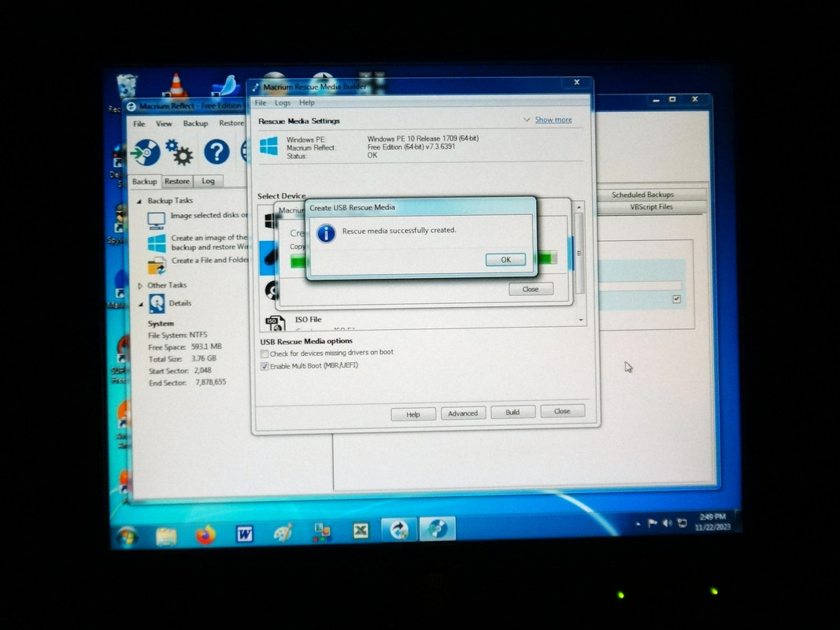840x630 pixels.
Task: Switch to the Backup tab in Macrium Reflect
Action: pyautogui.click(x=145, y=181)
